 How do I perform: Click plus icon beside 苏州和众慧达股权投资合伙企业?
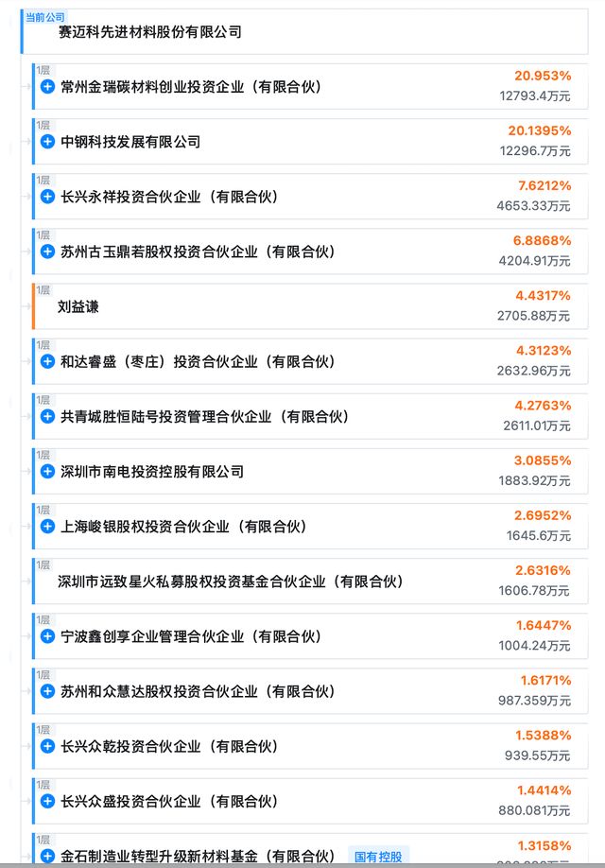[47, 691]
